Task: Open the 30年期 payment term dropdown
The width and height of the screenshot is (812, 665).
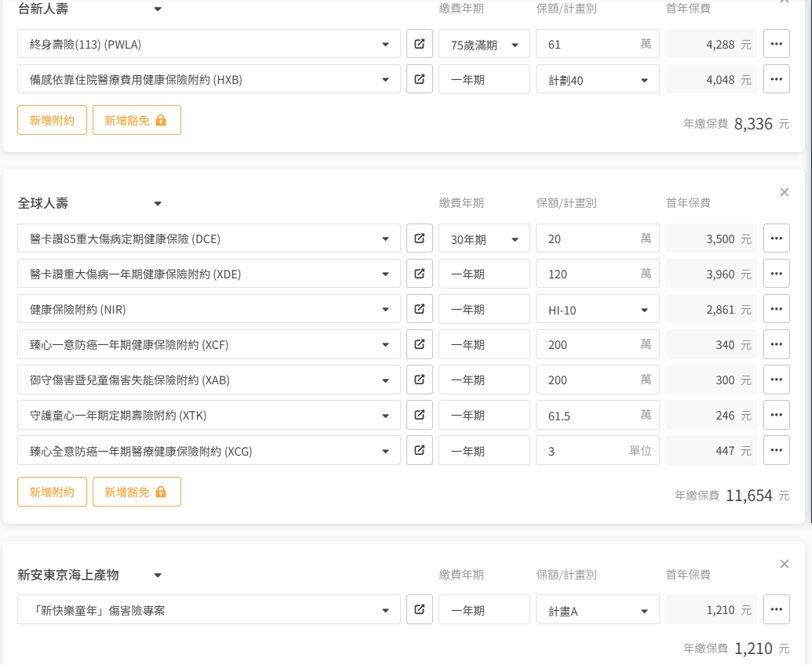Action: [x=484, y=239]
